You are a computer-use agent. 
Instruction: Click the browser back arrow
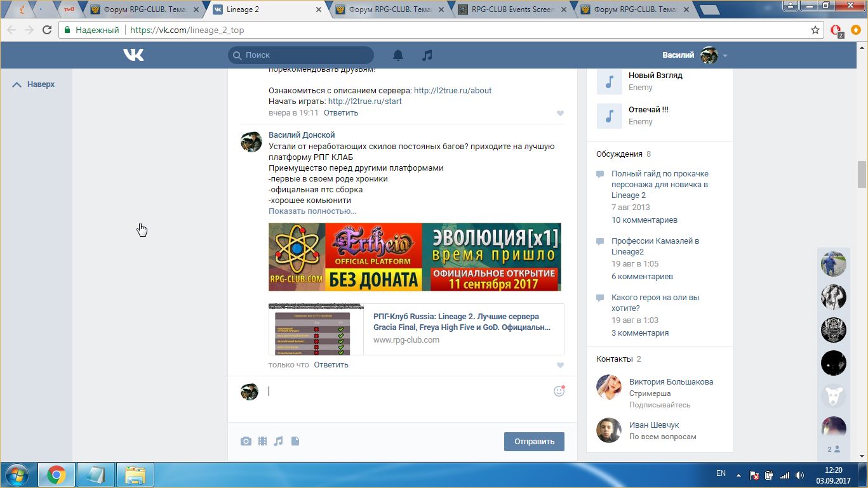pyautogui.click(x=11, y=30)
